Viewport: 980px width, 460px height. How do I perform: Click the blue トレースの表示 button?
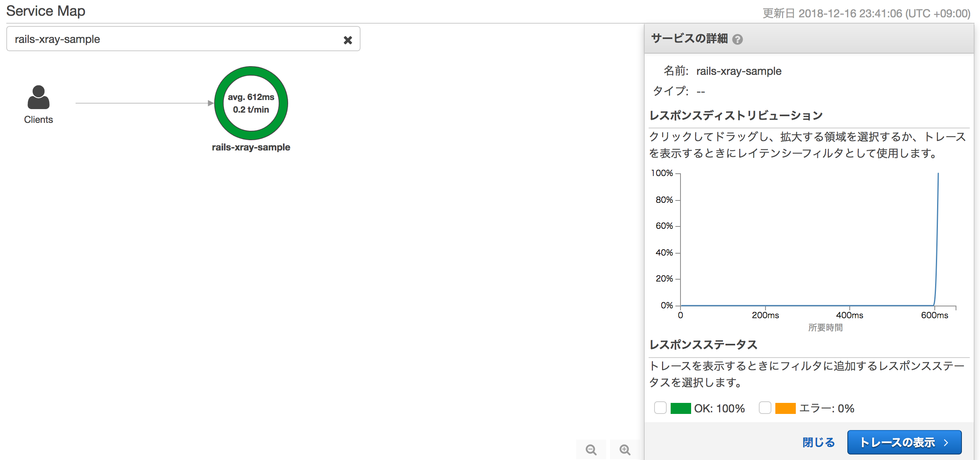click(904, 442)
